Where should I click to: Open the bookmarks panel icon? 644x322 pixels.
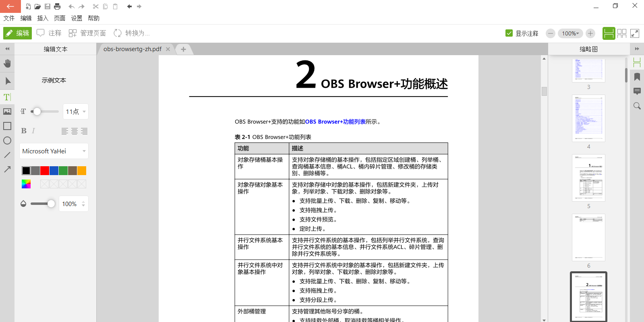[x=637, y=77]
